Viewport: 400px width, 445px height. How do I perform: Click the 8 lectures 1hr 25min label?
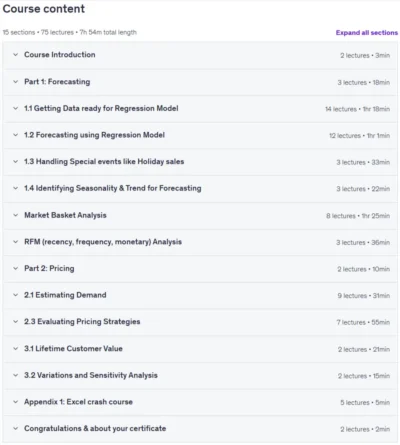(x=358, y=216)
